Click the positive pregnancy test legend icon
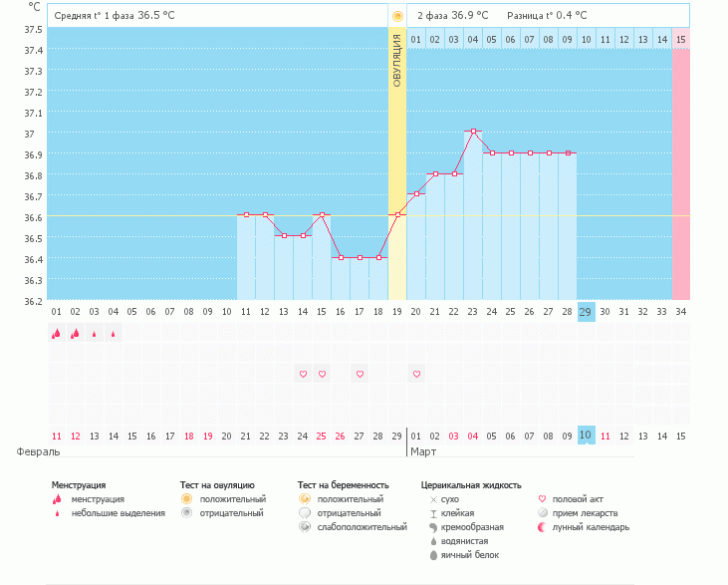The height and width of the screenshot is (585, 728). [304, 498]
